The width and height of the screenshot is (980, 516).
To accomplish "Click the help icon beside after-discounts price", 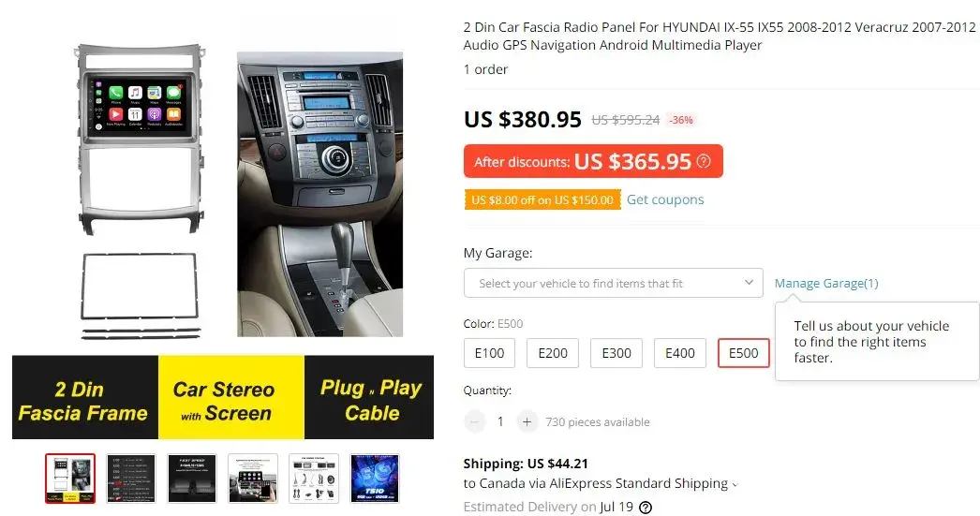I will click(704, 161).
